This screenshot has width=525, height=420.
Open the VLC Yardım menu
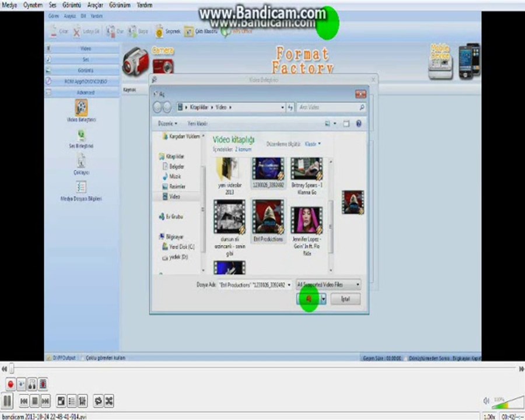coord(145,5)
